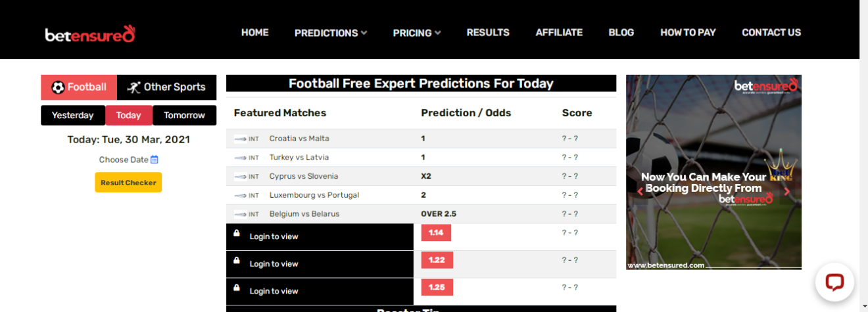Click the lock icon beside odds 1.25
This screenshot has width=868, height=312.
tap(237, 288)
